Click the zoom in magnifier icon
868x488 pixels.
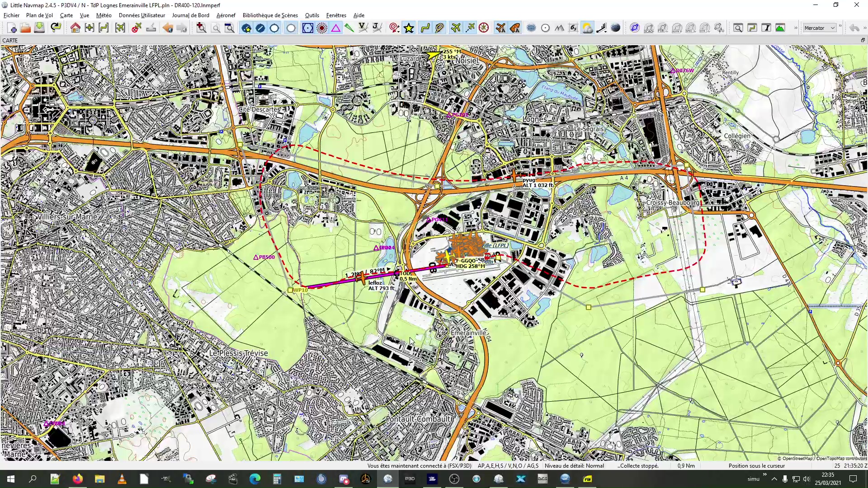(201, 28)
